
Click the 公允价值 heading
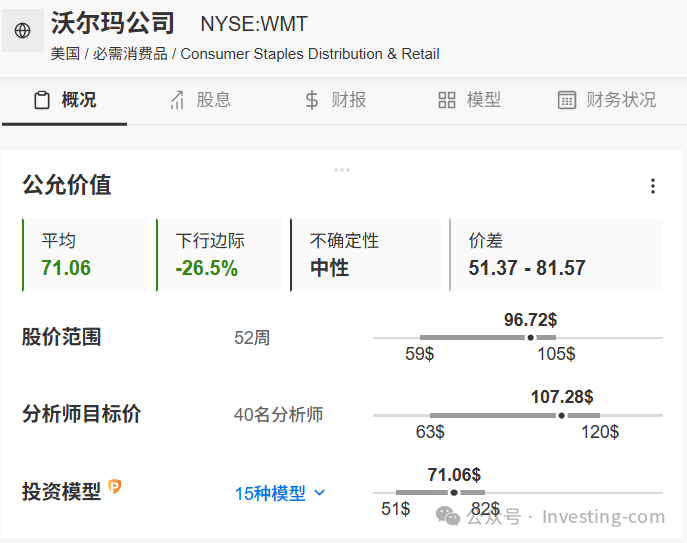click(67, 185)
